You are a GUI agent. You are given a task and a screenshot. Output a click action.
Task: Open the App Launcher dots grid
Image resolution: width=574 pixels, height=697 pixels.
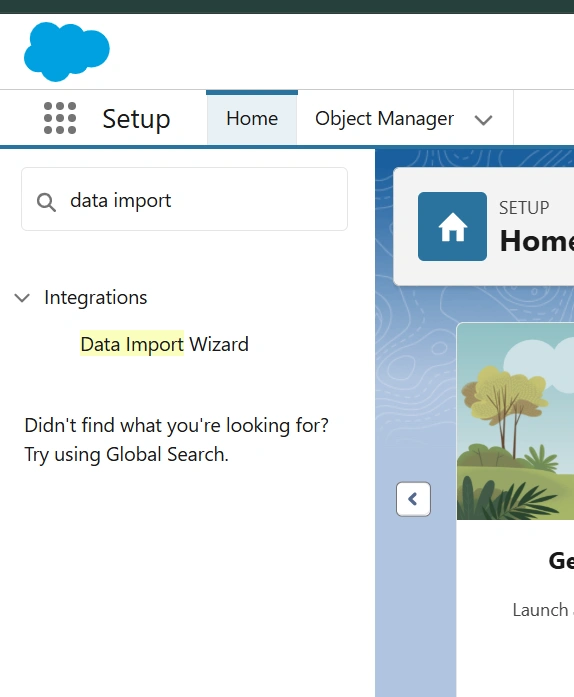tap(60, 118)
